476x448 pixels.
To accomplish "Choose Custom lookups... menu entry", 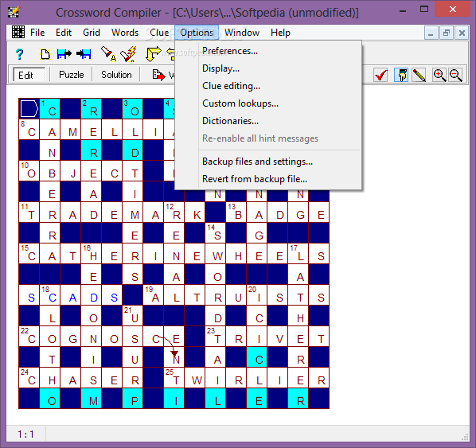I will tap(268, 103).
